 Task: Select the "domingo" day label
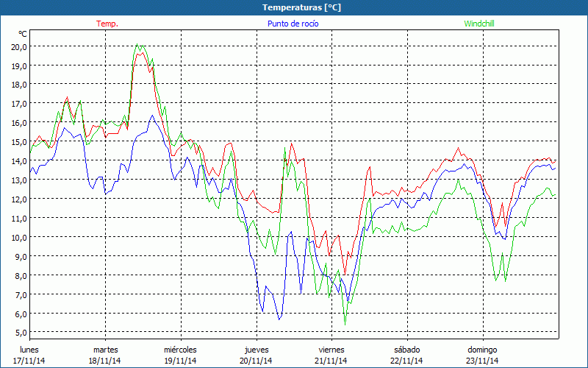[482, 350]
